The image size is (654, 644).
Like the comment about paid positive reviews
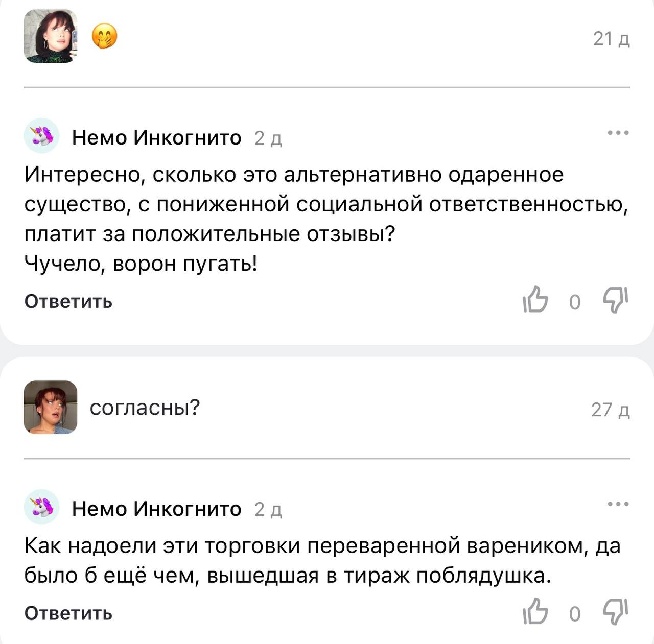535,300
